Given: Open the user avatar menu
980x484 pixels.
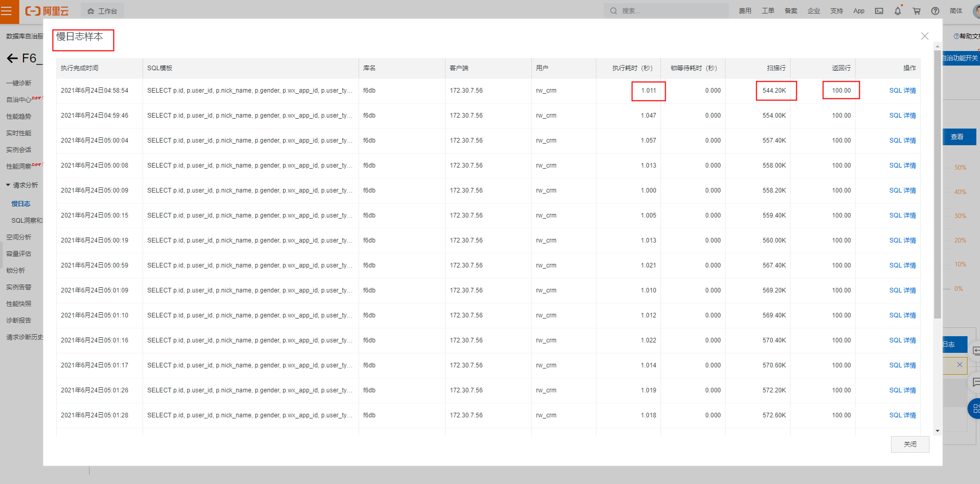Looking at the screenshot, I should tap(976, 11).
